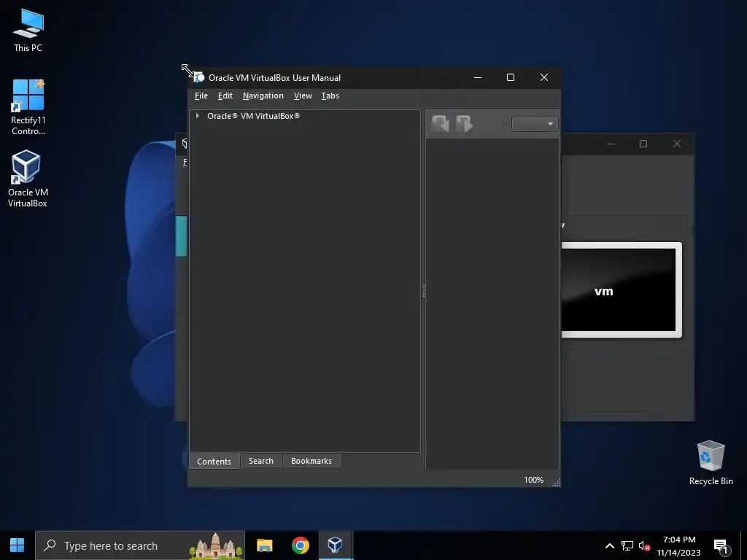Viewport: 747px width, 560px height.
Task: Select the Rectify11 Control Center desktop shortcut
Action: point(28,108)
